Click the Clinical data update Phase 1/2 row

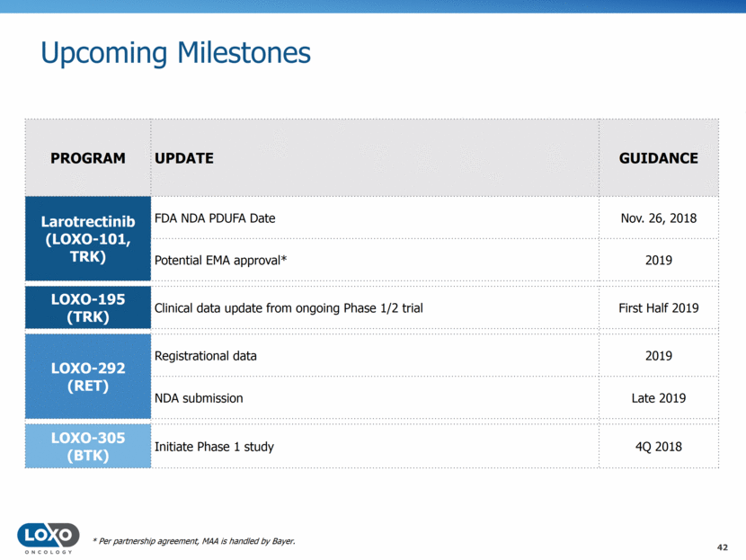click(289, 308)
